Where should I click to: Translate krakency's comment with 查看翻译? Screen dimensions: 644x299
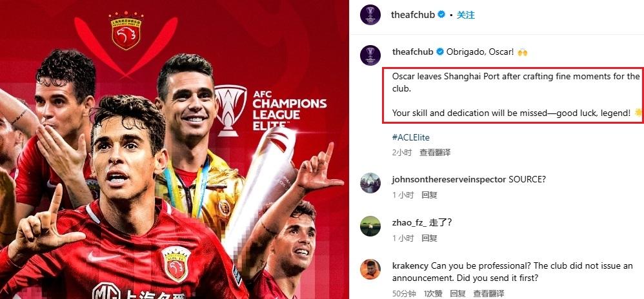pyautogui.click(x=488, y=294)
